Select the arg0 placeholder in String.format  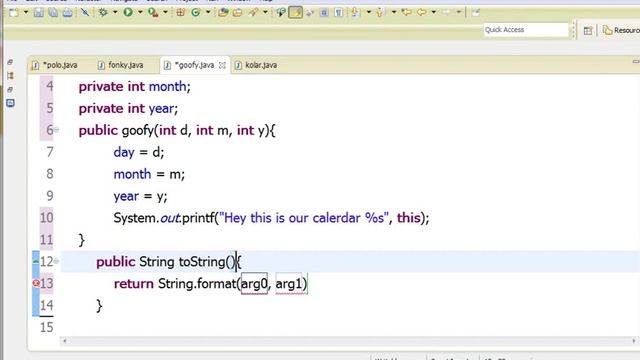click(254, 283)
